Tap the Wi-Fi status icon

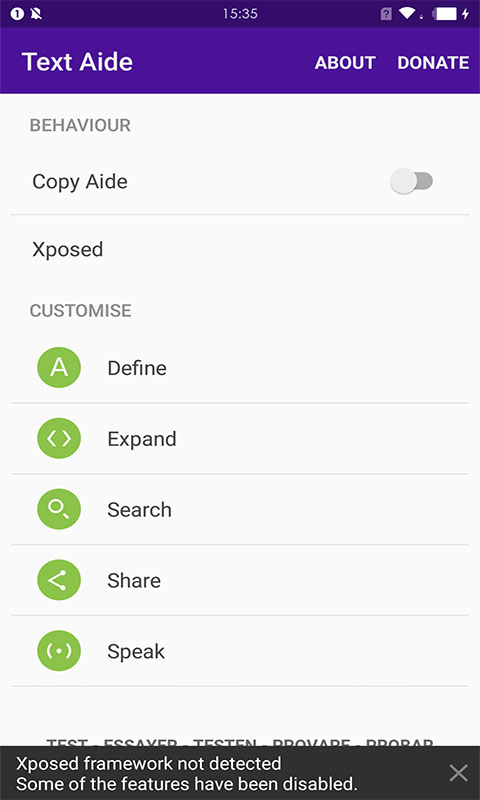407,14
